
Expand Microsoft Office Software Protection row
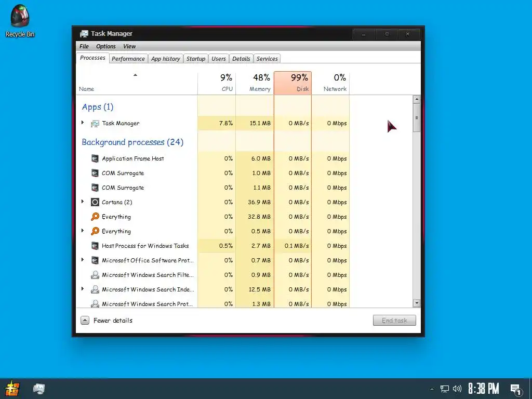point(83,260)
